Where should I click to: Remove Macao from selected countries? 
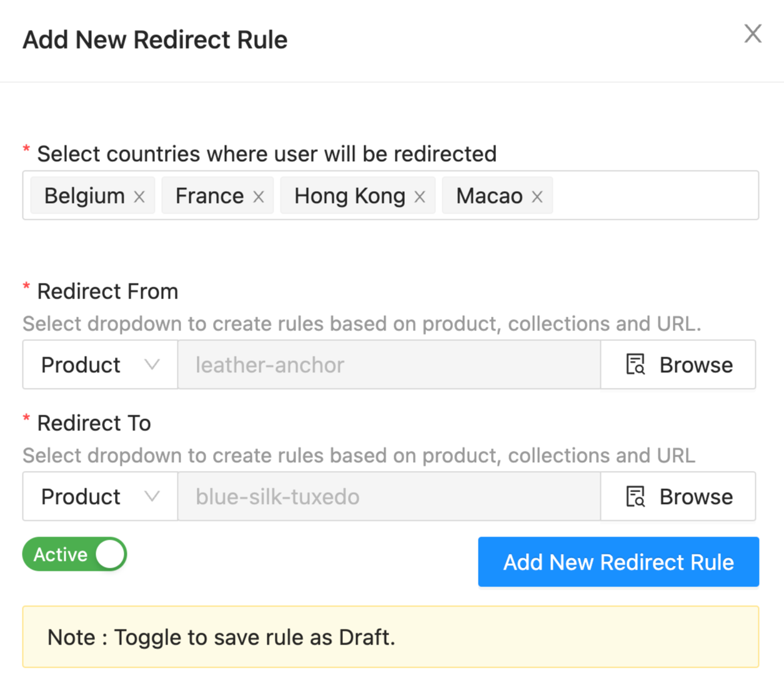(x=537, y=197)
